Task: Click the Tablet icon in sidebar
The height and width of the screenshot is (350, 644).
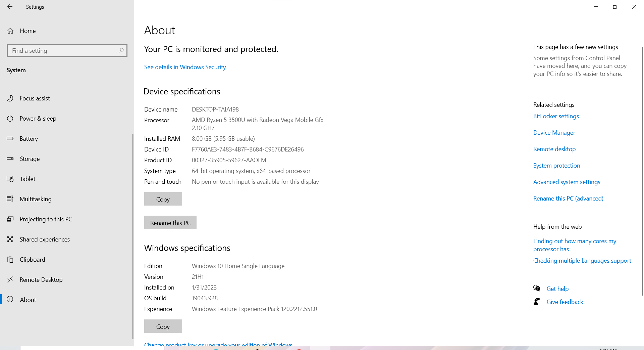Action: click(x=10, y=179)
